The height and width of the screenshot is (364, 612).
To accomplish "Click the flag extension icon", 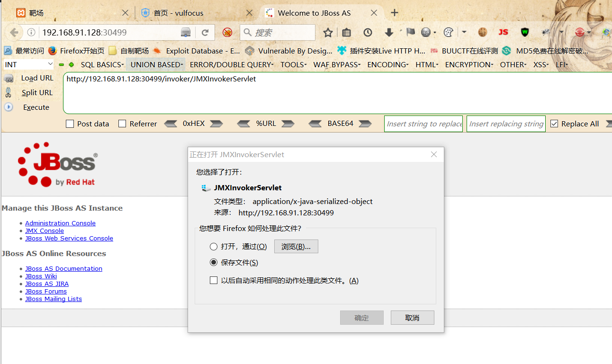I will (x=410, y=32).
